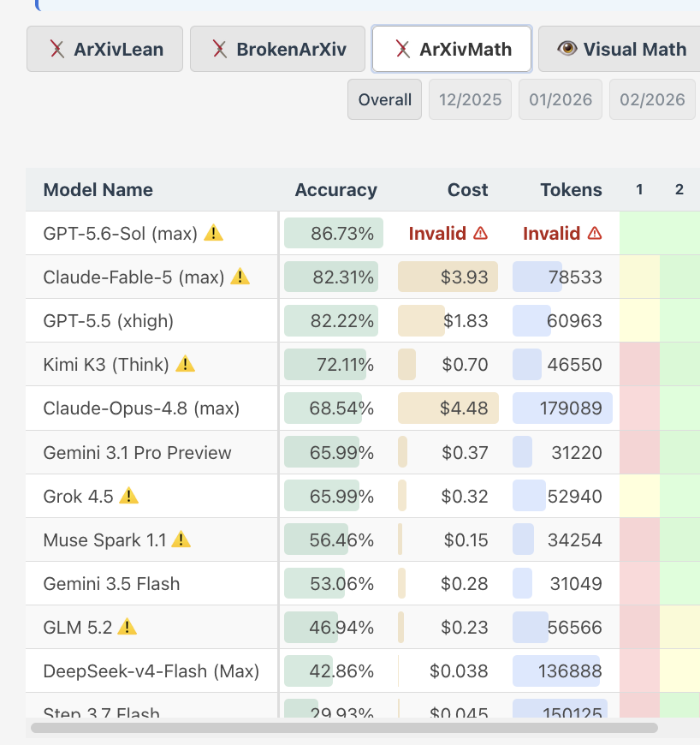Sort table by Tokens column

[571, 189]
